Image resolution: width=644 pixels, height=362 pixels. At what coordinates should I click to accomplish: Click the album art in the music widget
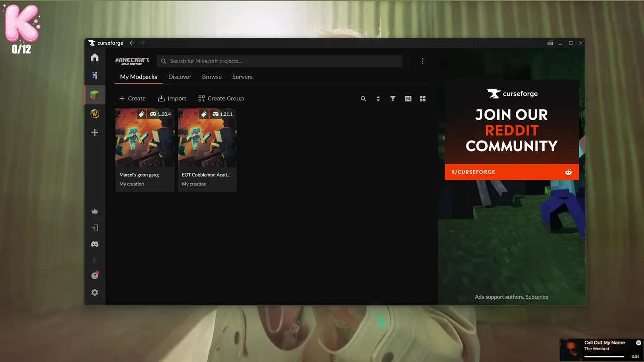coord(571,350)
